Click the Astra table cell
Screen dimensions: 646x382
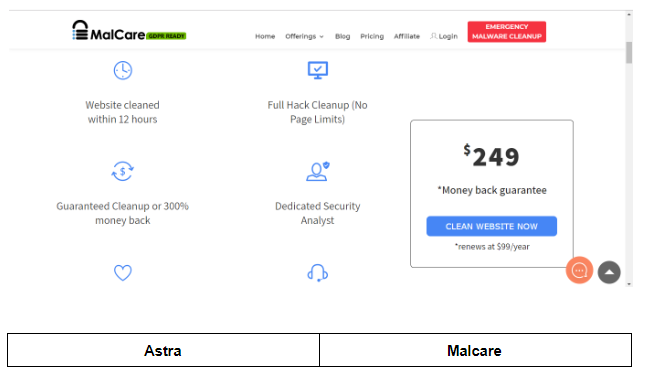[163, 350]
